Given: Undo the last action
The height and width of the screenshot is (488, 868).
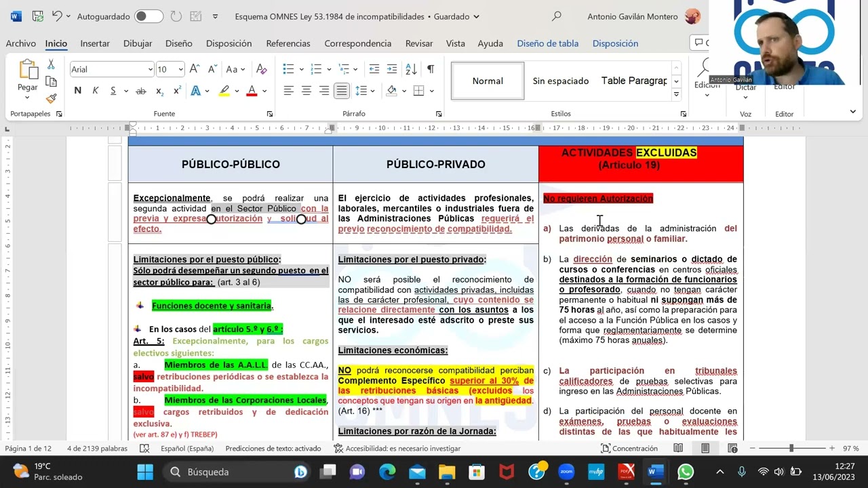Looking at the screenshot, I should tap(57, 16).
